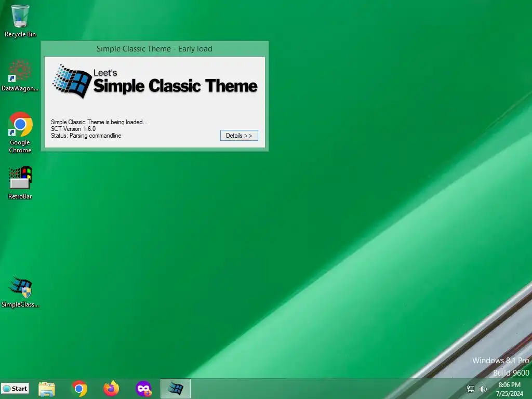Open the Recycle Bin desktop icon
532x399 pixels.
coord(20,21)
